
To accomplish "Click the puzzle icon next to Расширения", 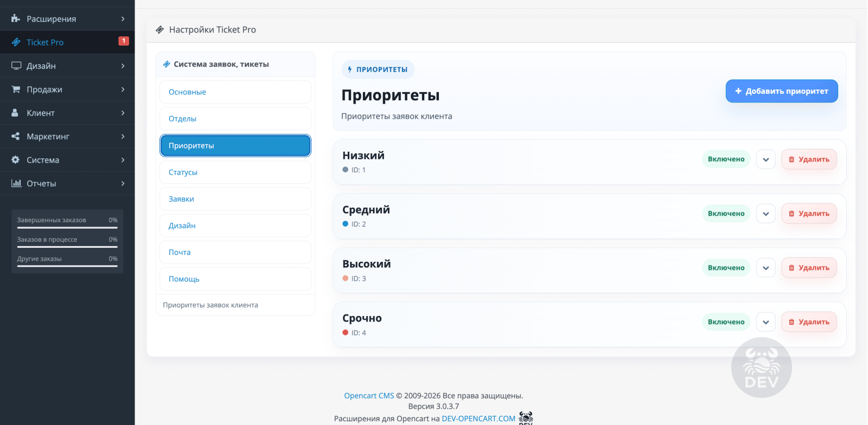I will tap(16, 18).
